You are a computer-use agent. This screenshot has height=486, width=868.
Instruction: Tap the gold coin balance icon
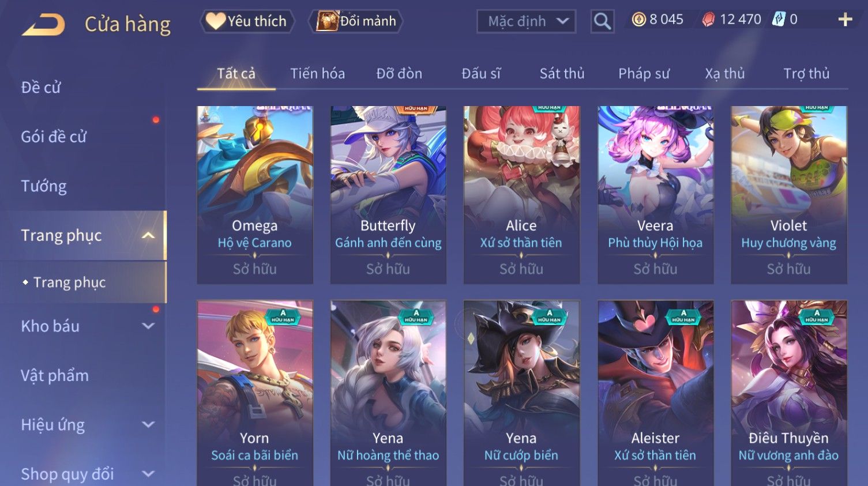coord(638,20)
